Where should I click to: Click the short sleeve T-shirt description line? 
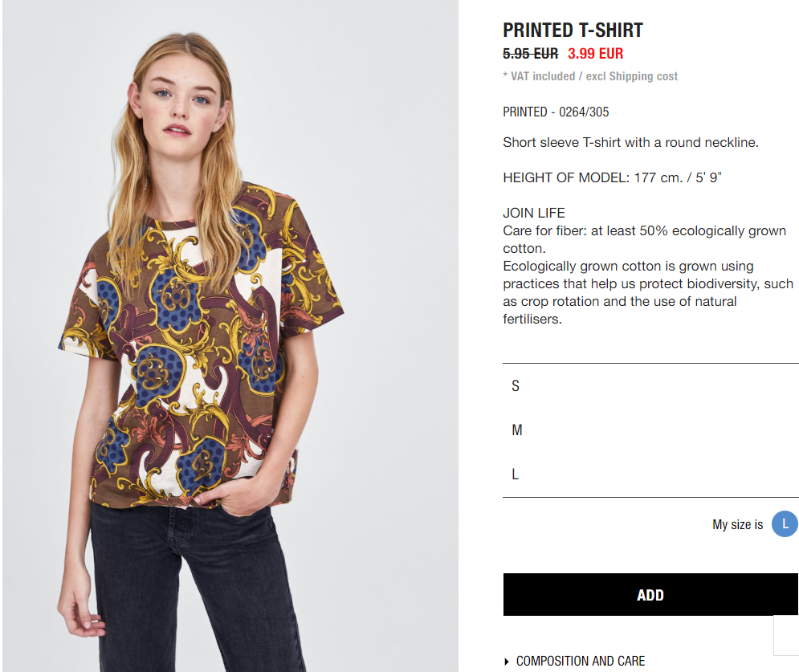630,142
